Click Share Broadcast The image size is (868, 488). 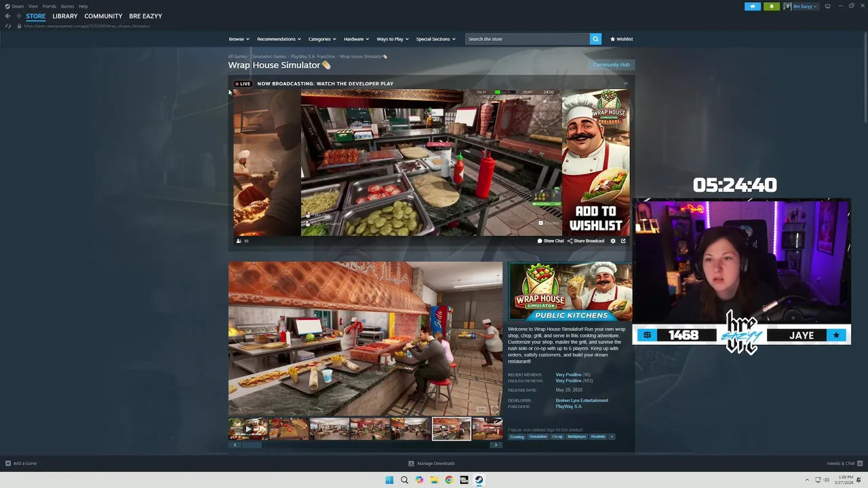click(586, 241)
